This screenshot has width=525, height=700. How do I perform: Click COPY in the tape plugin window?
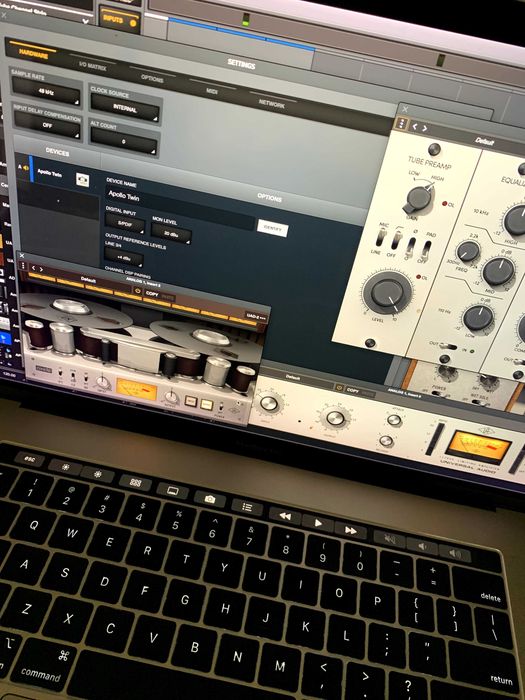[152, 294]
